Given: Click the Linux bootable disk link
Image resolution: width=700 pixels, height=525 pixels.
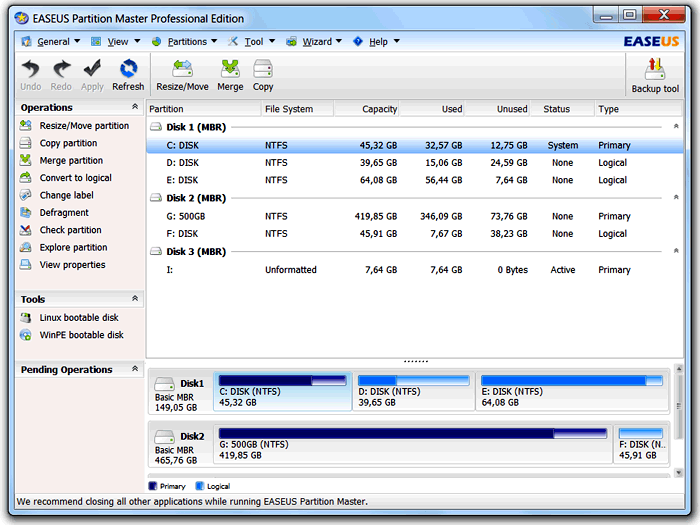Looking at the screenshot, I should pos(79,318).
